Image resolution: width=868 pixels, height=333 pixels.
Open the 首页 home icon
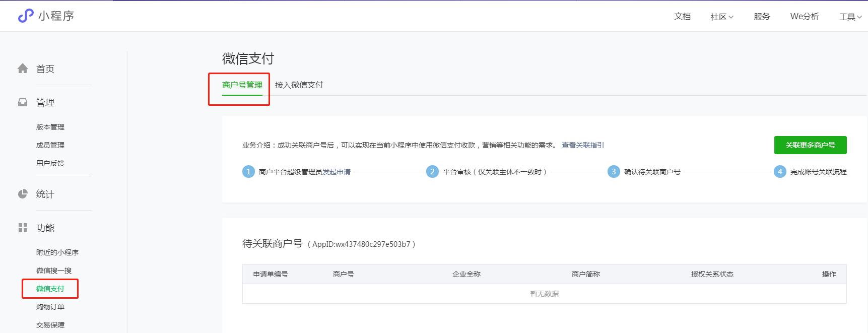[23, 69]
